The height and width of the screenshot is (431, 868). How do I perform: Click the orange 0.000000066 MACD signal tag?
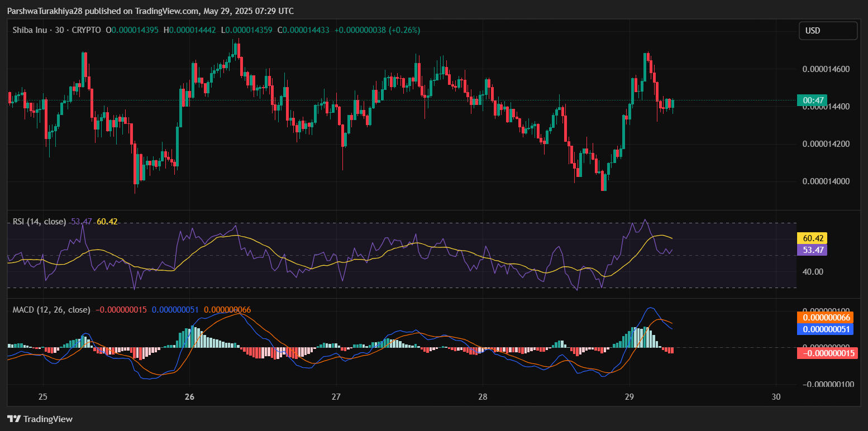827,317
